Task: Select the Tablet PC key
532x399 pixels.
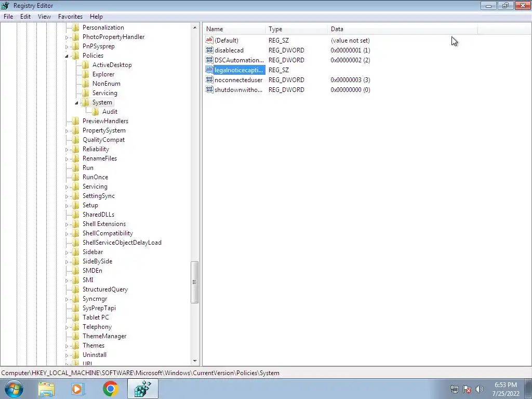Action: coord(96,317)
